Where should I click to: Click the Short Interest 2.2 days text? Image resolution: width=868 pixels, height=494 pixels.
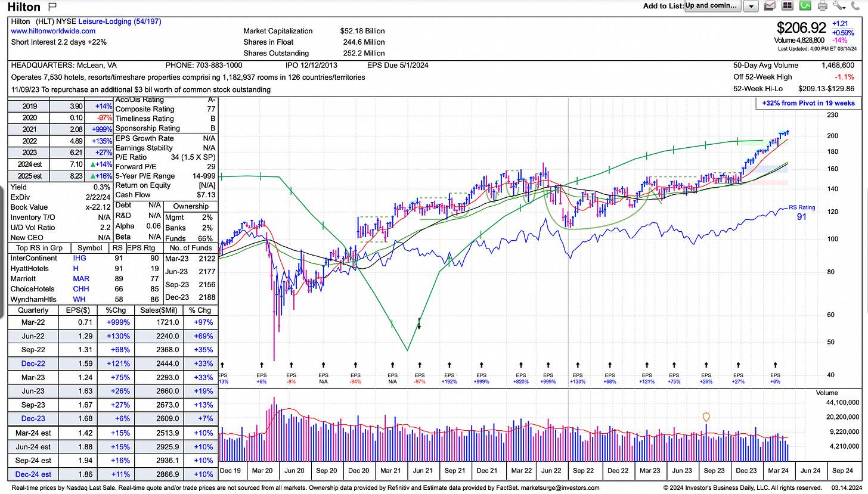(x=58, y=42)
